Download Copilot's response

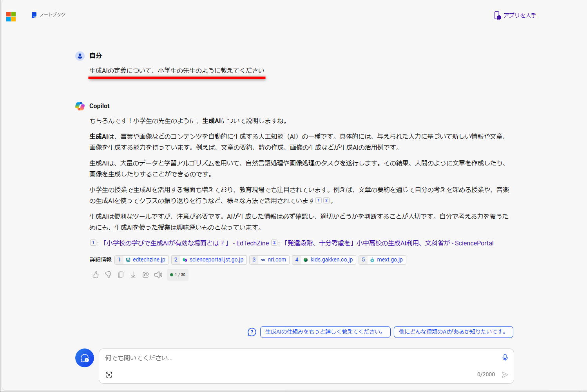click(133, 275)
